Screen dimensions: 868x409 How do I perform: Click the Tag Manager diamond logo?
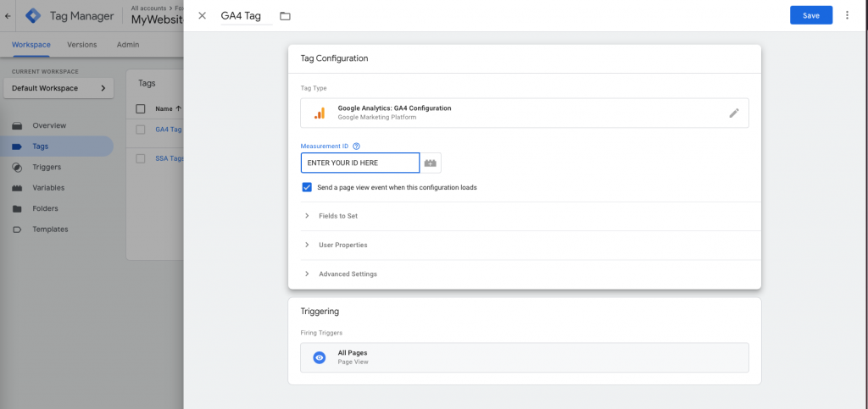click(x=33, y=16)
